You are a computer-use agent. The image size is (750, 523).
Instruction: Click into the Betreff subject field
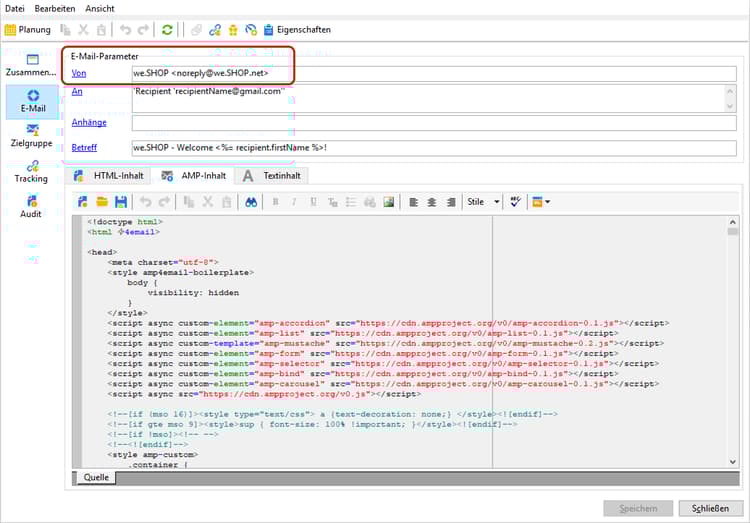click(x=433, y=148)
